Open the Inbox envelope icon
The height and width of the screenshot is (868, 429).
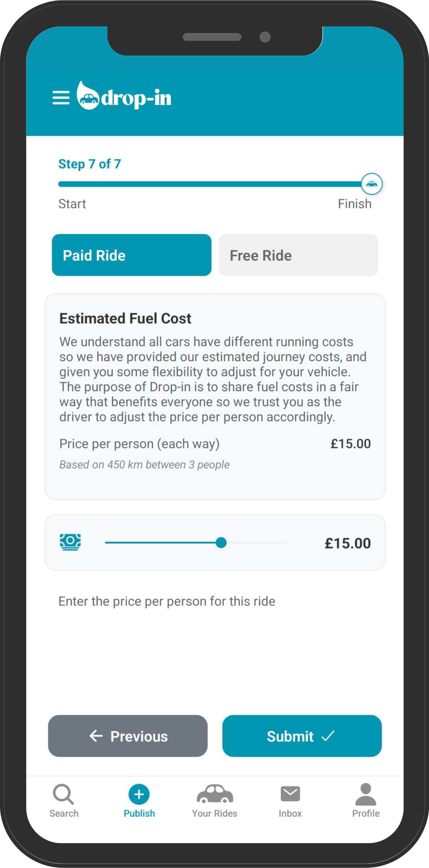point(290,794)
